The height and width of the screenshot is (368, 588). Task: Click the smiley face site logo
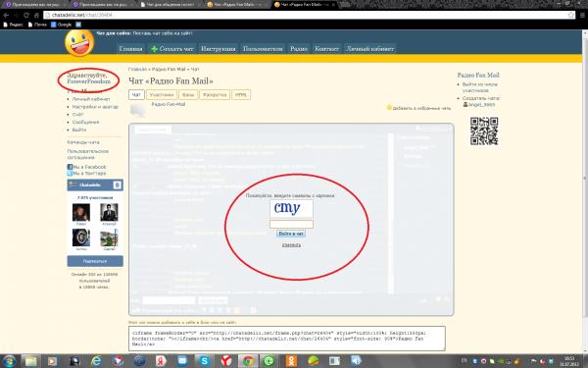coord(79,43)
